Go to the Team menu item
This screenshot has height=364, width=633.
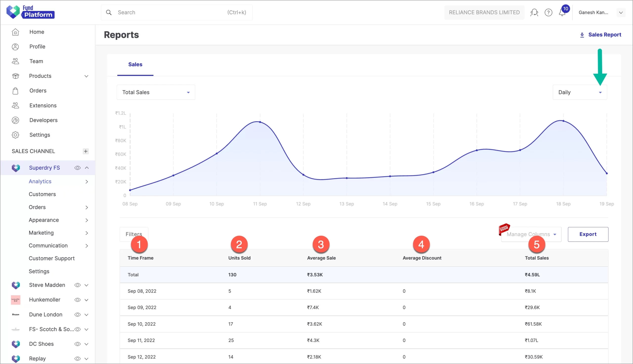36,61
